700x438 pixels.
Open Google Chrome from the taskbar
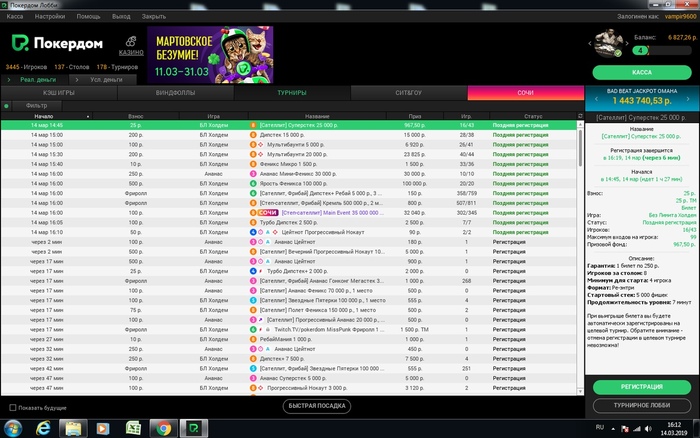163,429
